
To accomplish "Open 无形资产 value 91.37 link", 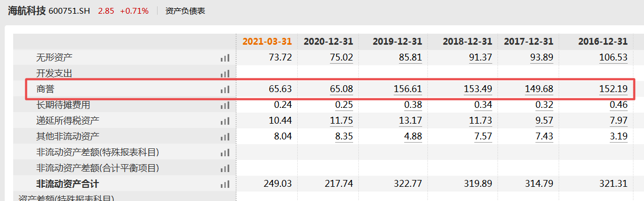I will point(481,57).
